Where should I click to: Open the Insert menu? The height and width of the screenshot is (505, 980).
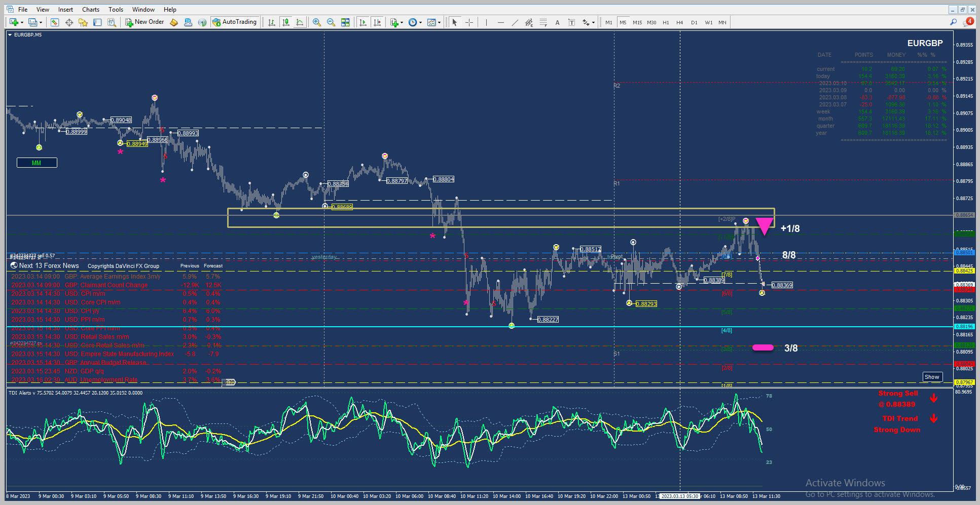(x=65, y=10)
